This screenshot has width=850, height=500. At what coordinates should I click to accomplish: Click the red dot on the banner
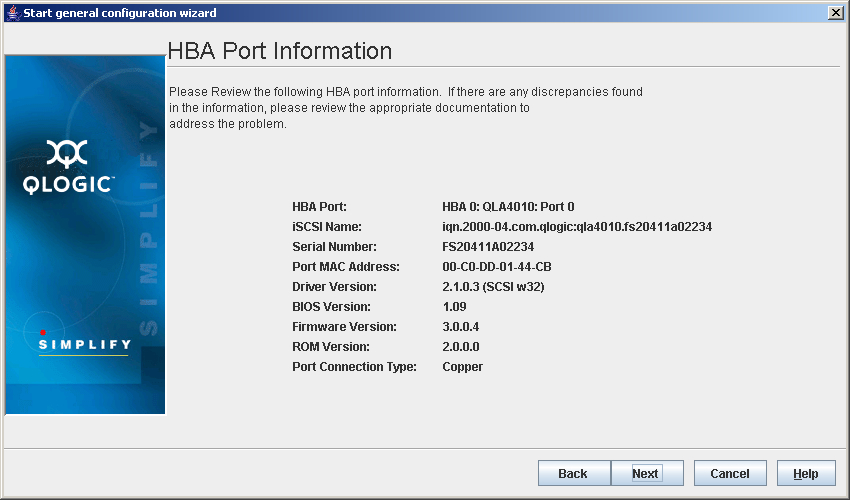tap(43, 332)
